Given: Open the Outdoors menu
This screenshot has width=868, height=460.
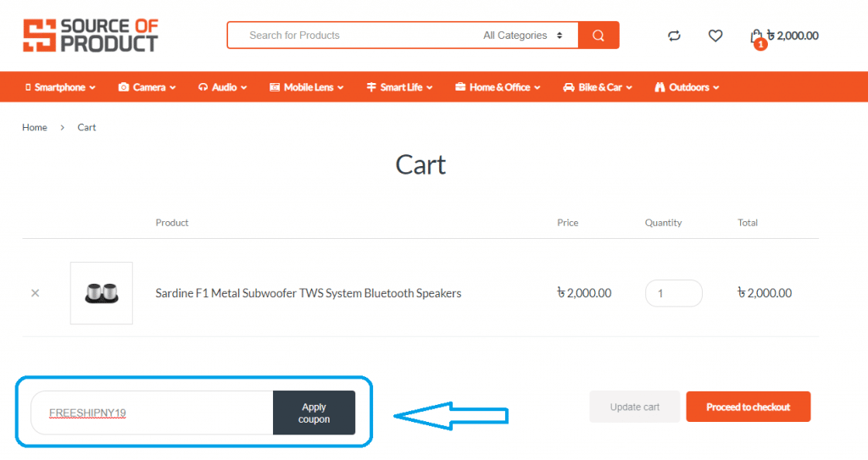Looking at the screenshot, I should click(687, 87).
